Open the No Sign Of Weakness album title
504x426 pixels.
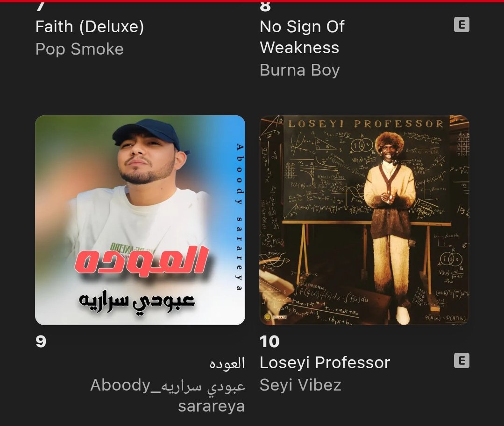302,37
